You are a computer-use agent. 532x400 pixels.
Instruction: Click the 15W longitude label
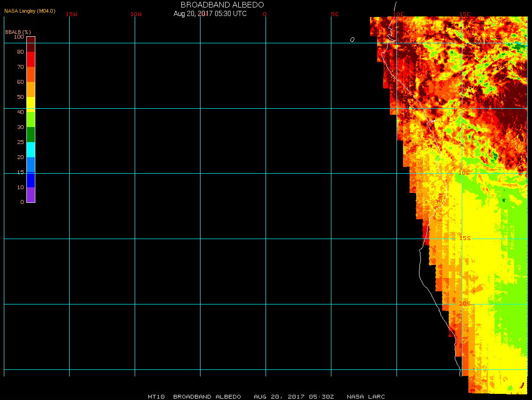pyautogui.click(x=72, y=14)
